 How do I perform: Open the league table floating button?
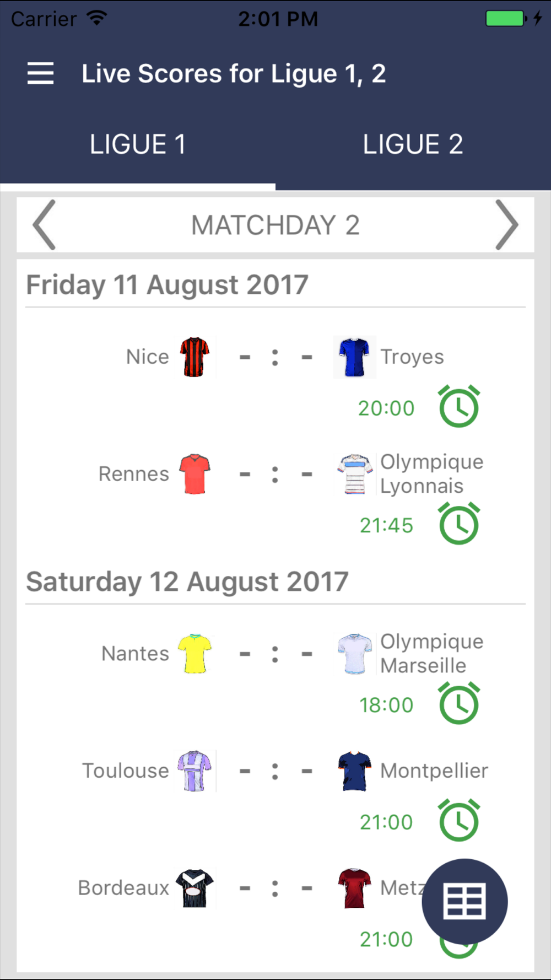(x=464, y=902)
